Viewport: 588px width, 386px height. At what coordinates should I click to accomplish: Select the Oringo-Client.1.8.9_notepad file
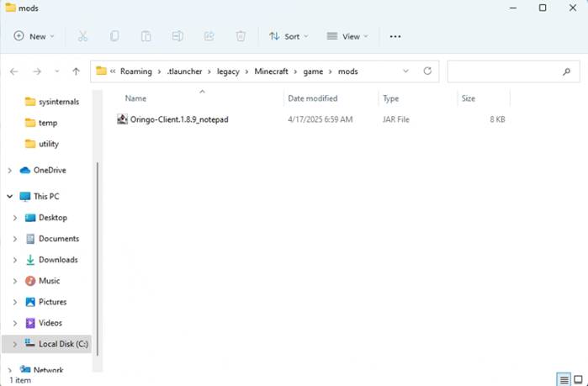(x=179, y=119)
